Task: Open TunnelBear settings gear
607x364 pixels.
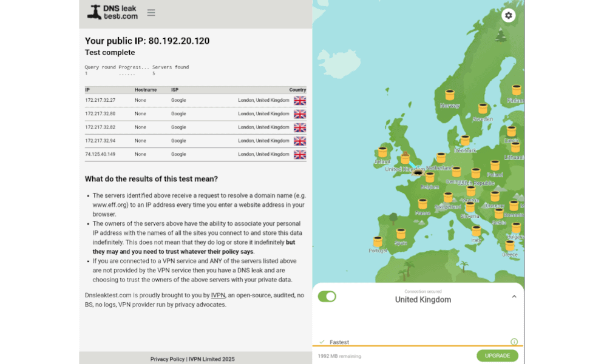Action: 508,16
